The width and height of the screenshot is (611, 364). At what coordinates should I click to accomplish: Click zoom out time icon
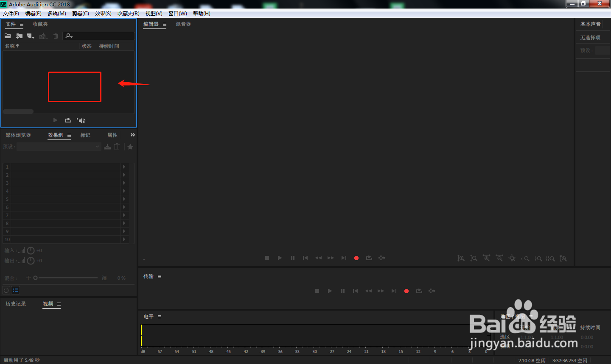coord(499,258)
